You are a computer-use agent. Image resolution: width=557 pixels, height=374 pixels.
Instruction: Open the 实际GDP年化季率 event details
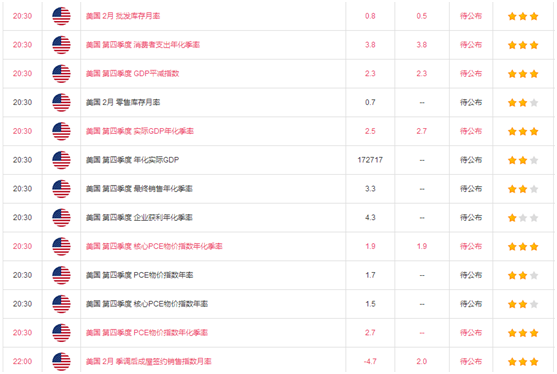pos(140,131)
